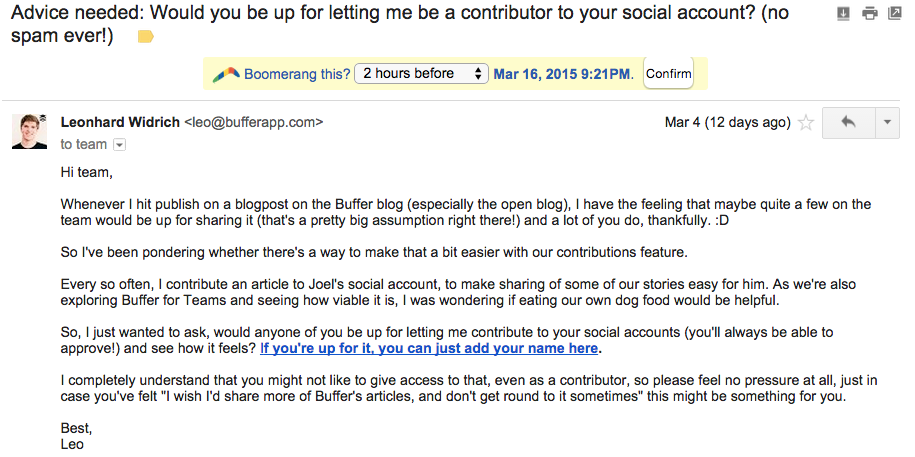Click the yellow importance marker tag
Viewport: 915px width, 457px height.
[146, 37]
